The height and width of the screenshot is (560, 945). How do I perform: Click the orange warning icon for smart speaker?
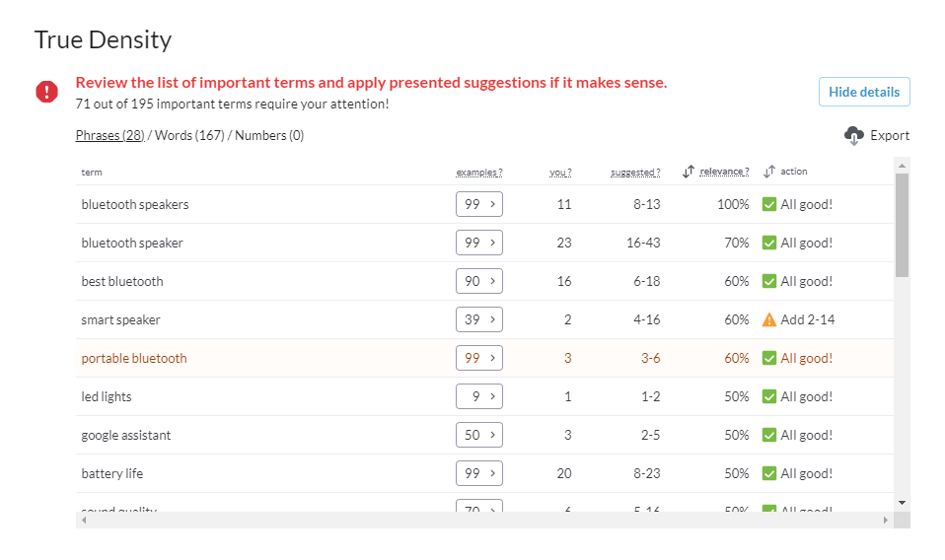(x=769, y=319)
